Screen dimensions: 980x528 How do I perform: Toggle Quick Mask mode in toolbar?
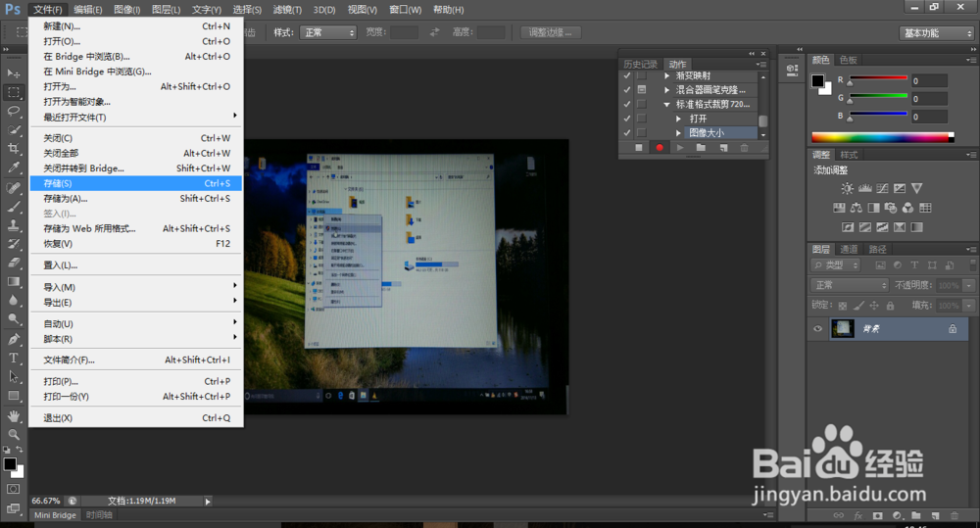pos(13,489)
